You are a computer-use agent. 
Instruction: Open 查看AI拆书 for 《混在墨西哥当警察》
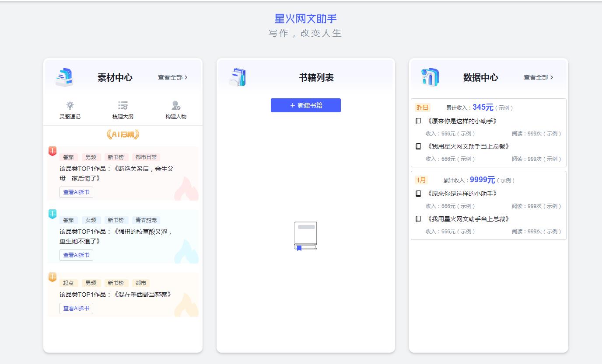tap(76, 308)
